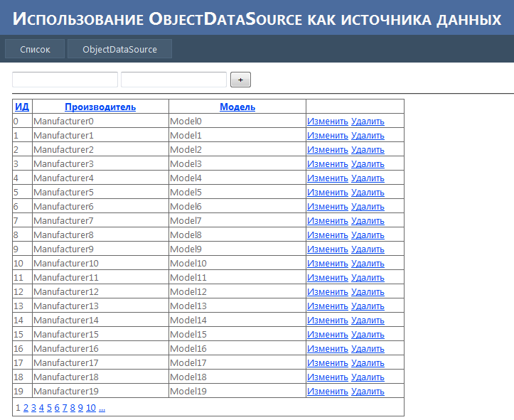Viewport: 514px width, 420px height.
Task: Click Удалить for Manufacturer2 row
Action: (x=368, y=150)
